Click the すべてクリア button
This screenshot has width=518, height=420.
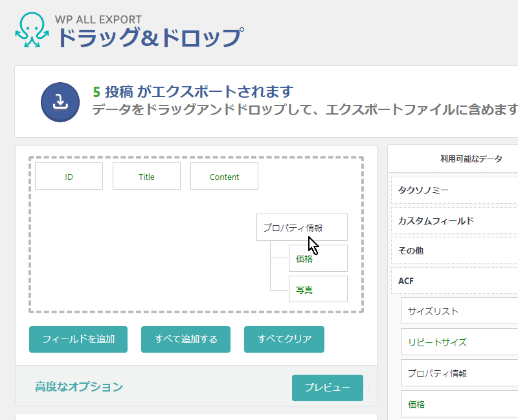coord(284,339)
